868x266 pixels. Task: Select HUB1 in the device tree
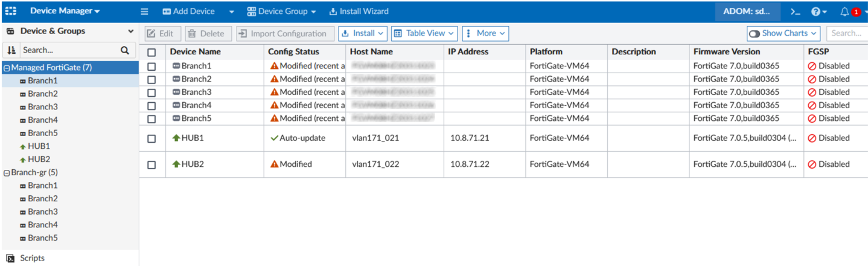39,146
